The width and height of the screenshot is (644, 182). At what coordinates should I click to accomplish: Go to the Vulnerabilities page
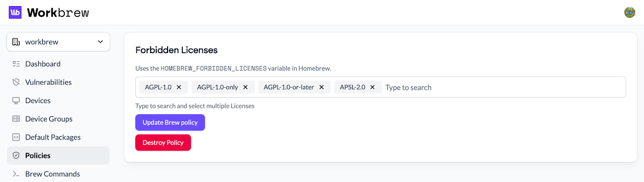tap(48, 82)
